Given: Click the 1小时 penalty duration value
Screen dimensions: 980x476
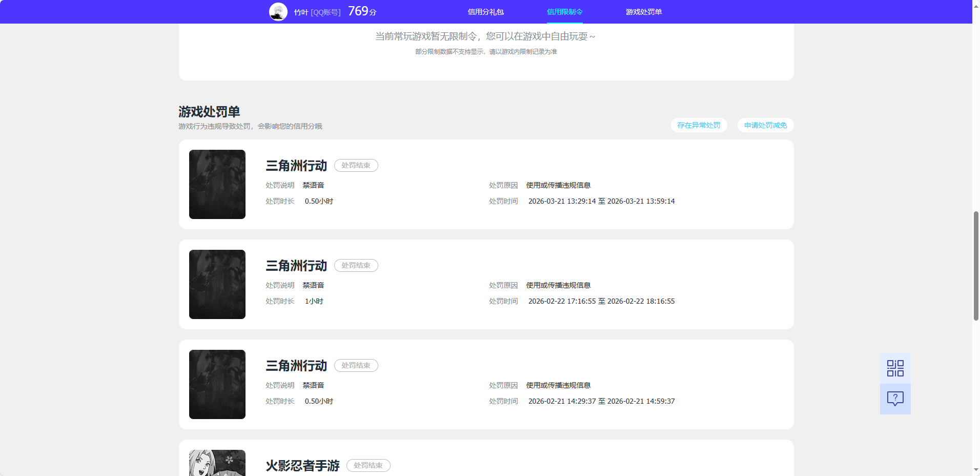Looking at the screenshot, I should (x=314, y=301).
